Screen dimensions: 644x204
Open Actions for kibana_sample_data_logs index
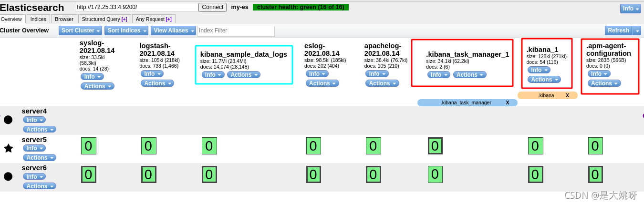(244, 75)
